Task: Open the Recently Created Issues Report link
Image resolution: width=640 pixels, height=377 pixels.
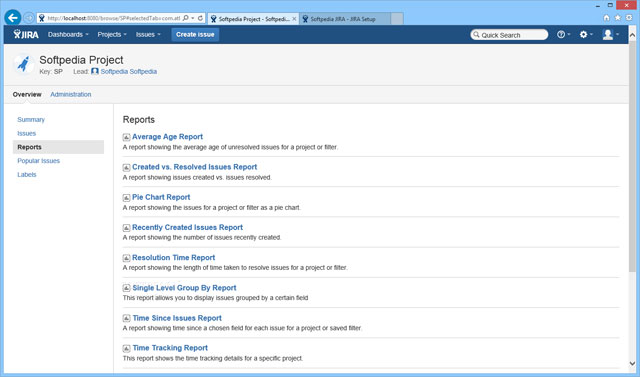Action: (187, 227)
